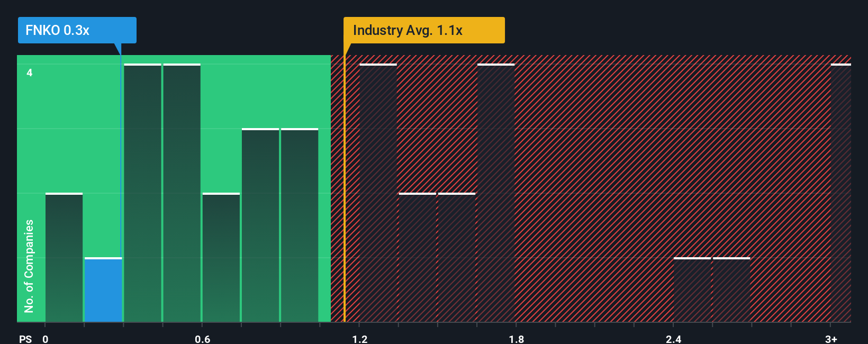
Task: Click the tall green bar ending at the 0.6 tick
Action: point(182,193)
